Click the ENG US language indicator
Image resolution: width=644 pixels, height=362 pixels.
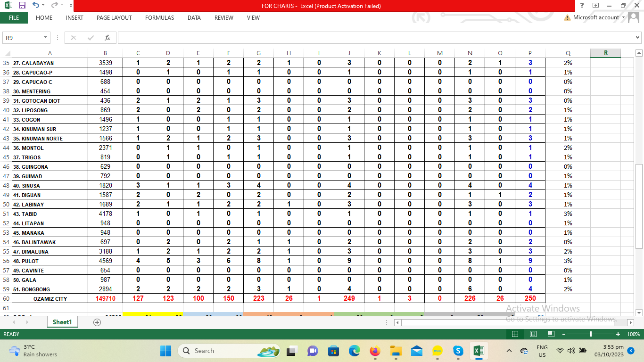tap(542, 351)
